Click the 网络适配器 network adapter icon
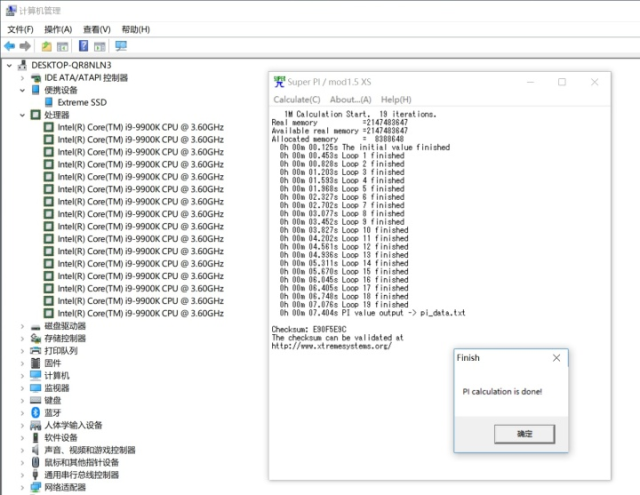 click(36, 487)
